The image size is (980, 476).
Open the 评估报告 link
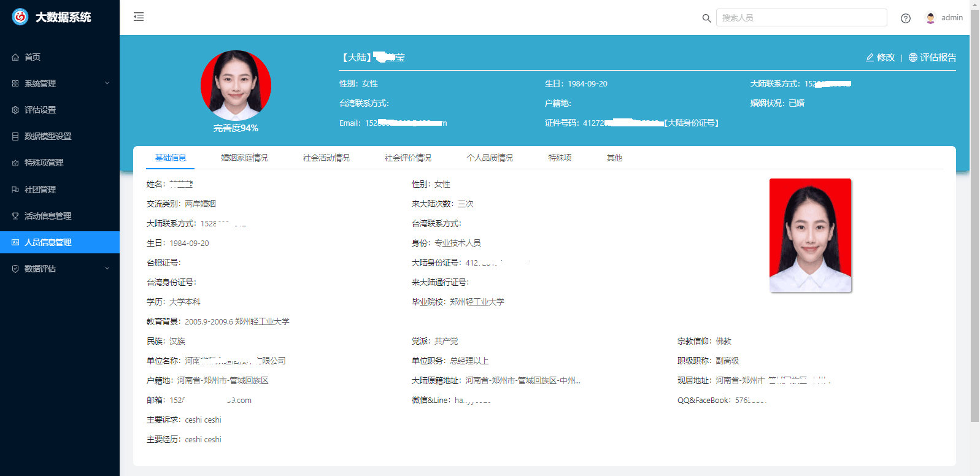tap(938, 58)
